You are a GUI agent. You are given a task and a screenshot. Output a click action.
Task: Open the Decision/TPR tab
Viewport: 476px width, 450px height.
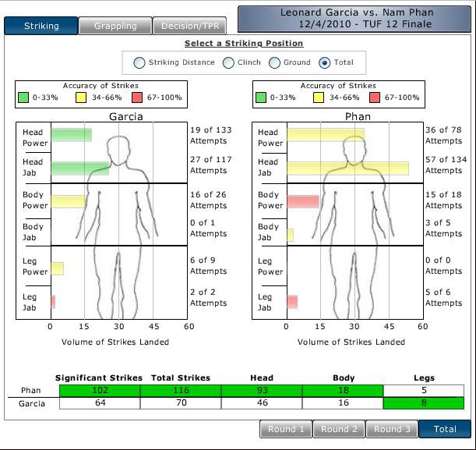[x=189, y=26]
